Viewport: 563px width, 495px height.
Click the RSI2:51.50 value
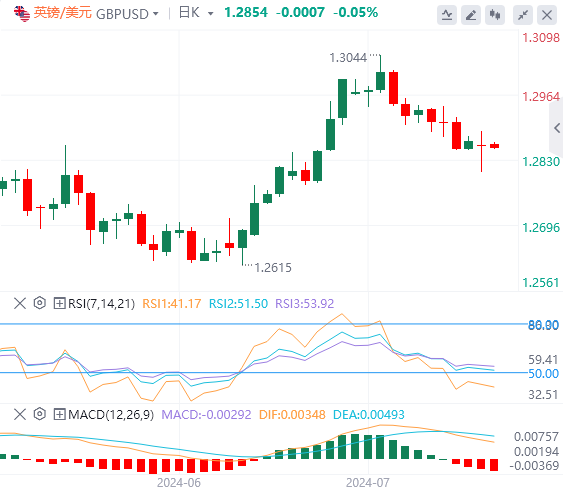point(238,304)
